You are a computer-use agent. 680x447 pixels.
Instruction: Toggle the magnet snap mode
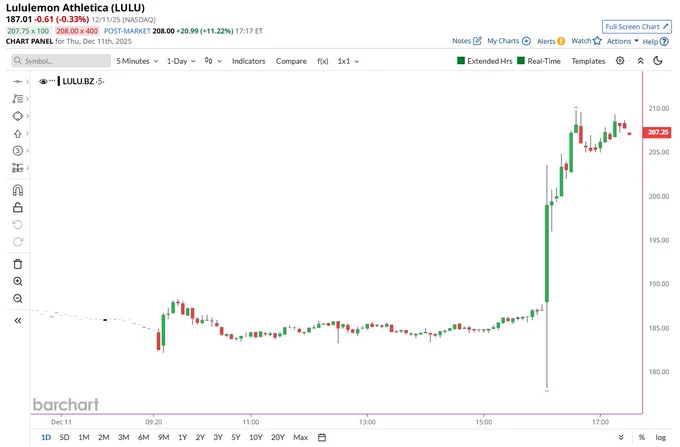point(18,190)
